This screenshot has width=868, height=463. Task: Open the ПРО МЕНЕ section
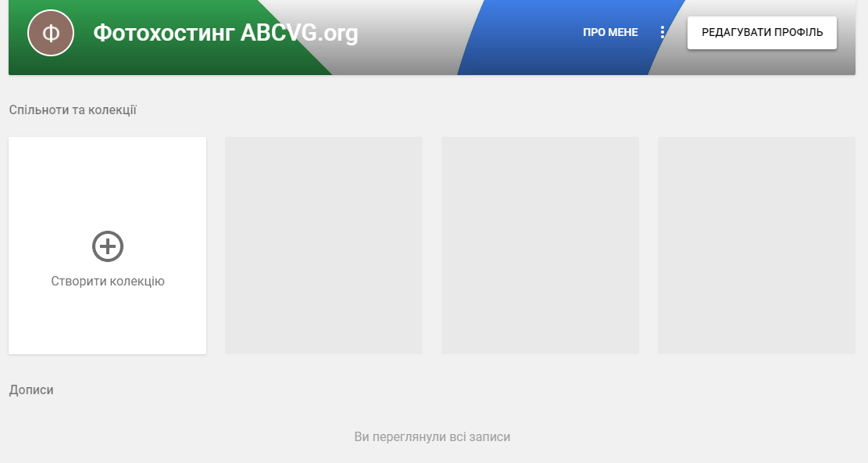(610, 32)
